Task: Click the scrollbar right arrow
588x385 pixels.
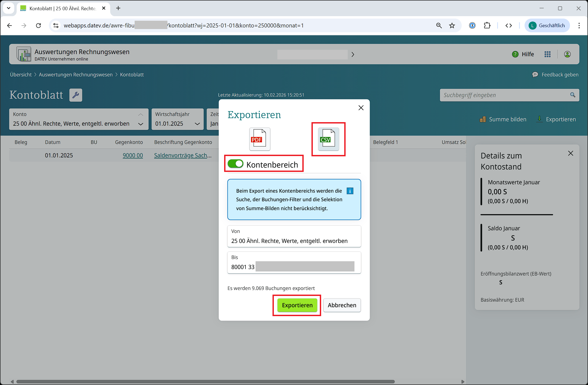Action: 462,382
